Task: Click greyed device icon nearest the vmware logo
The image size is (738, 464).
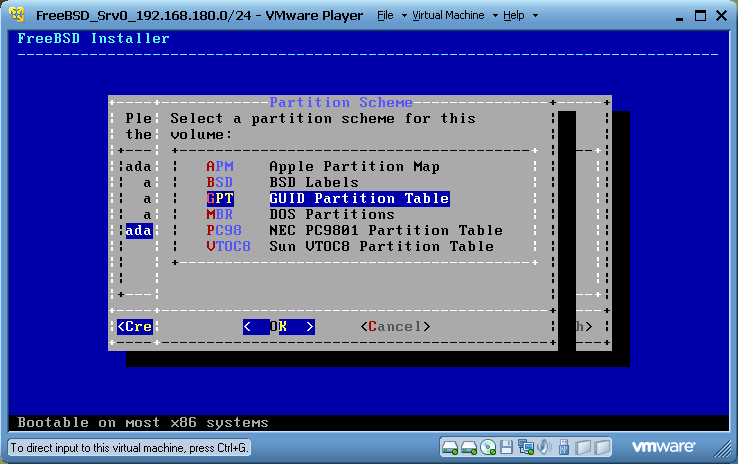Action: pos(602,447)
